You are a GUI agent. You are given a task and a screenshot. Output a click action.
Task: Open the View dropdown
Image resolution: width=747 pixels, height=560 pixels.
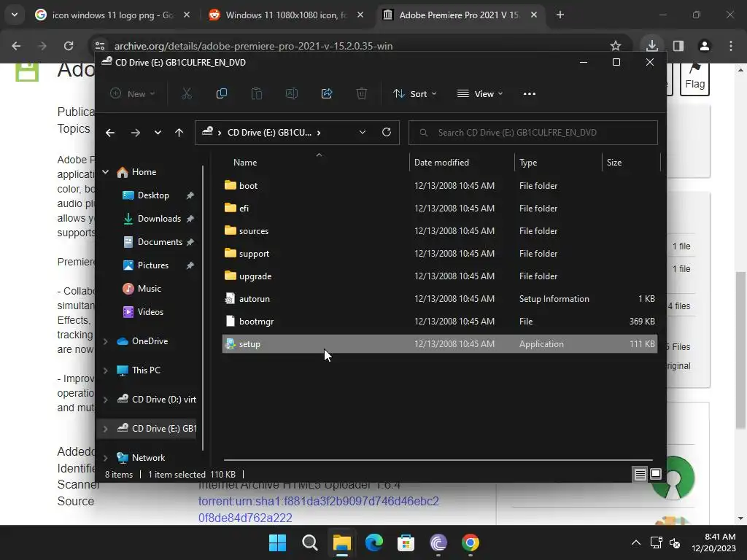(480, 94)
